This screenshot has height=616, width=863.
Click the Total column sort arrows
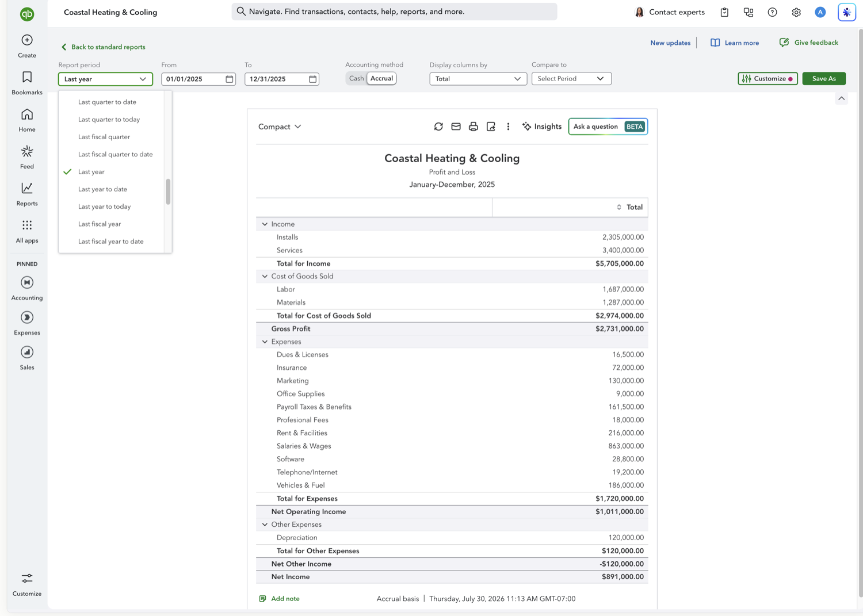click(619, 207)
